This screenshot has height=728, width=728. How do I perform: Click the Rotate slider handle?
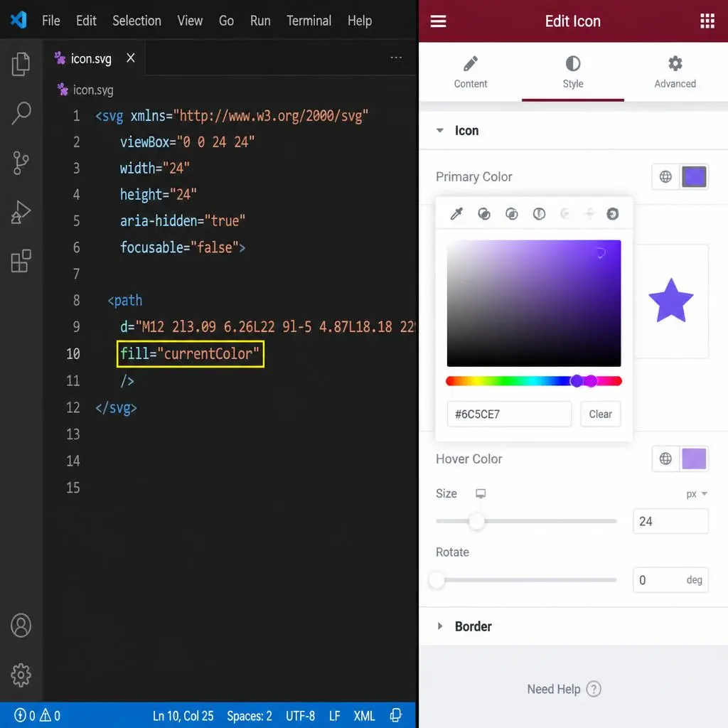[437, 579]
